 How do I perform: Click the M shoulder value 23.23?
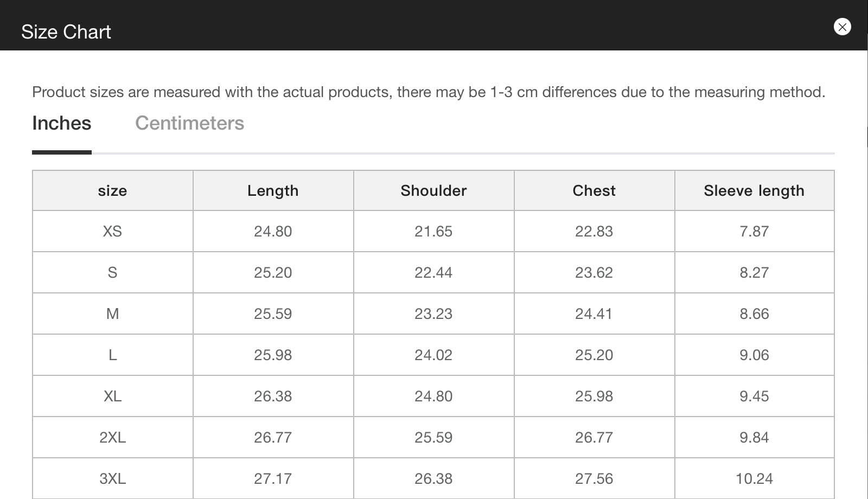433,314
